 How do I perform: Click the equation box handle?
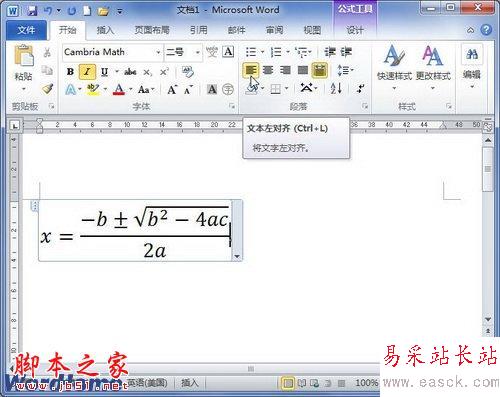(34, 206)
